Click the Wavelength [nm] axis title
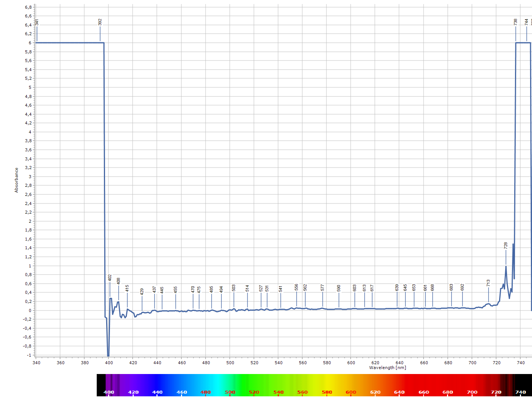This screenshot has height=402, width=532. [x=387, y=368]
